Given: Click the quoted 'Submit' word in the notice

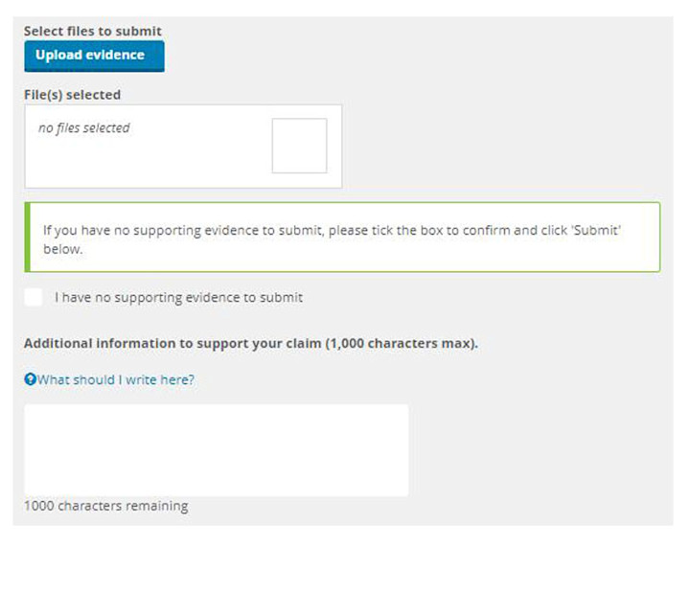Looking at the screenshot, I should tap(601, 231).
